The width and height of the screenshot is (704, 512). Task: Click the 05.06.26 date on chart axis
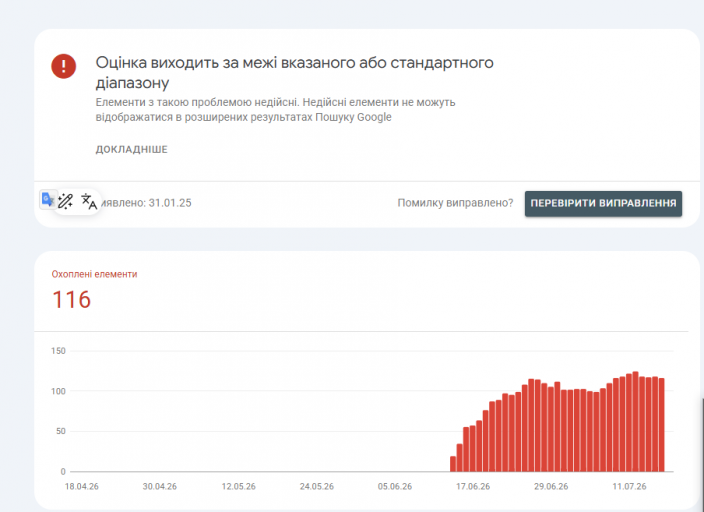click(x=395, y=486)
